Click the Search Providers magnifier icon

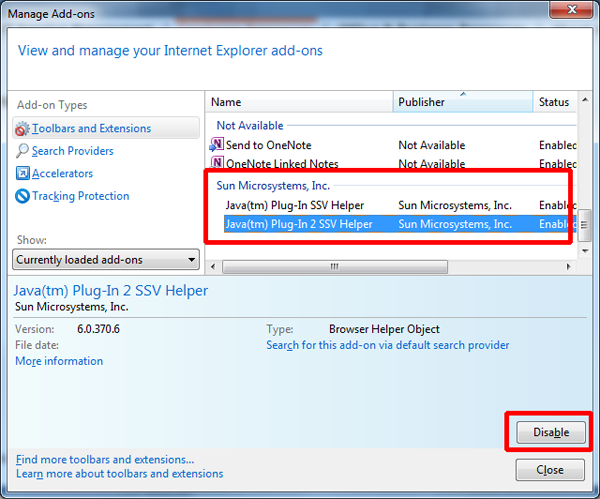tap(22, 151)
